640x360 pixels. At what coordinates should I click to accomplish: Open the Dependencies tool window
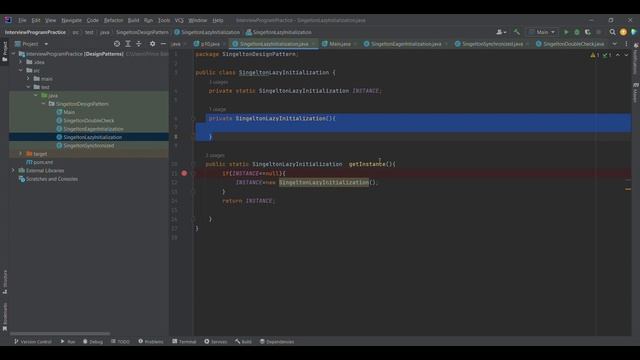tap(277, 342)
